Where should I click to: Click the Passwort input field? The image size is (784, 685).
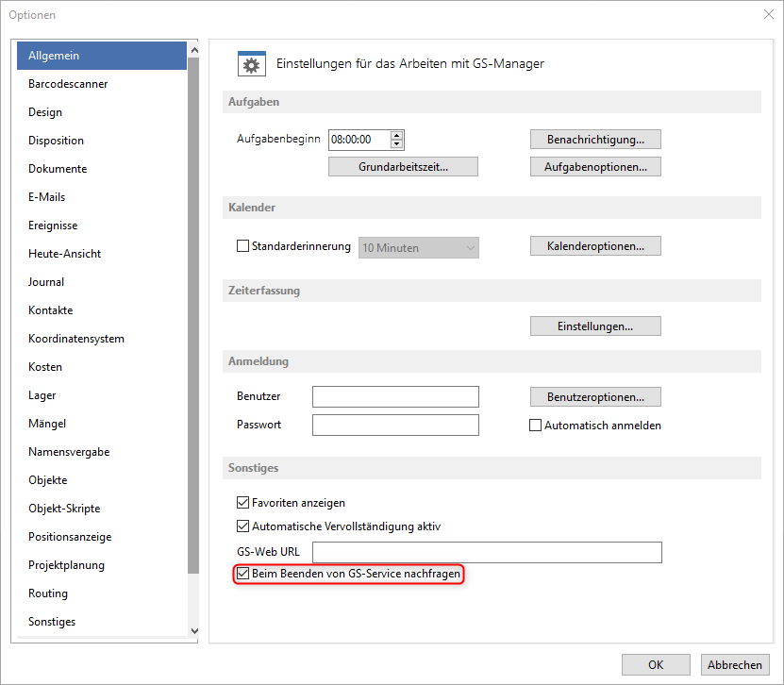pos(395,425)
